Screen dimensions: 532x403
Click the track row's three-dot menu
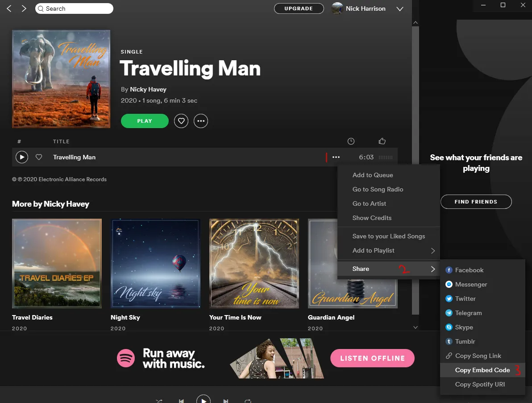tap(336, 157)
